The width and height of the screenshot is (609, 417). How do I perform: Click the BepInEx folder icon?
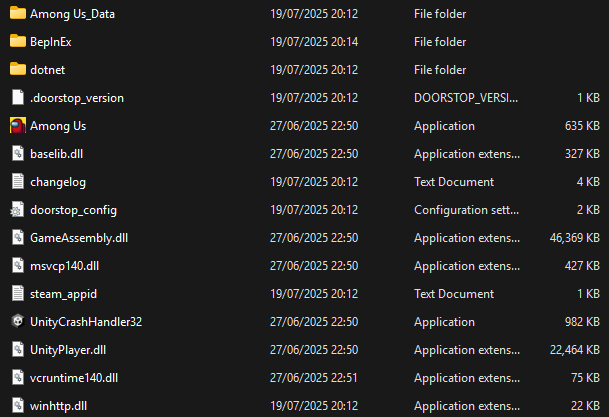[17, 41]
